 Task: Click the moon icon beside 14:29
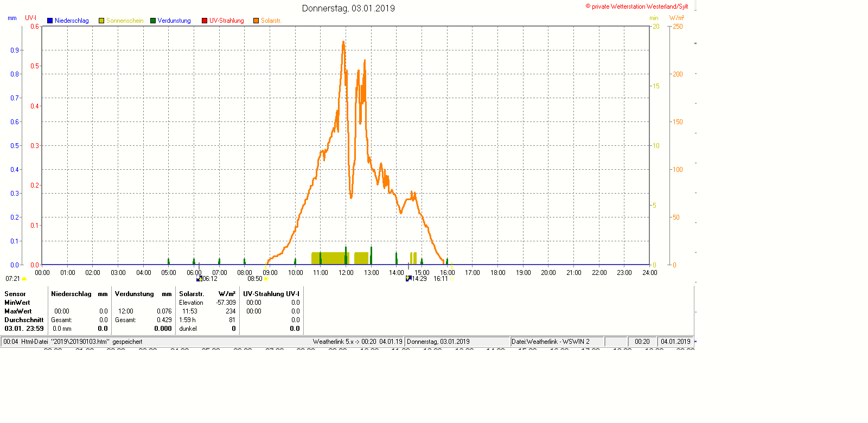tap(409, 279)
